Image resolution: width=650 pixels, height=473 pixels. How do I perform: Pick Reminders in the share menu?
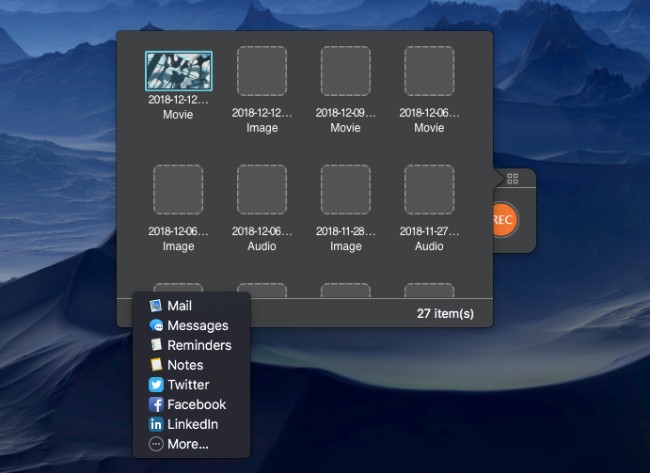click(192, 345)
